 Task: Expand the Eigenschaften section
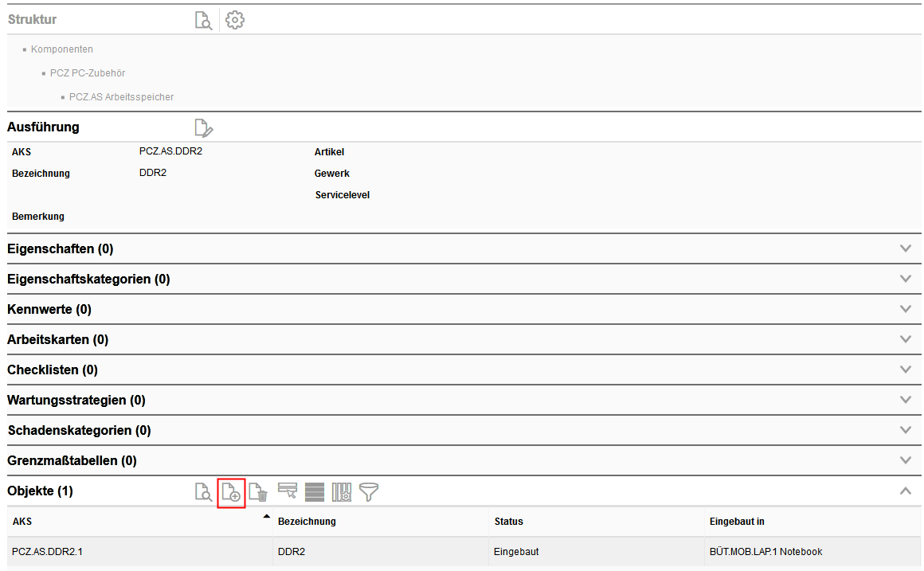pos(905,248)
